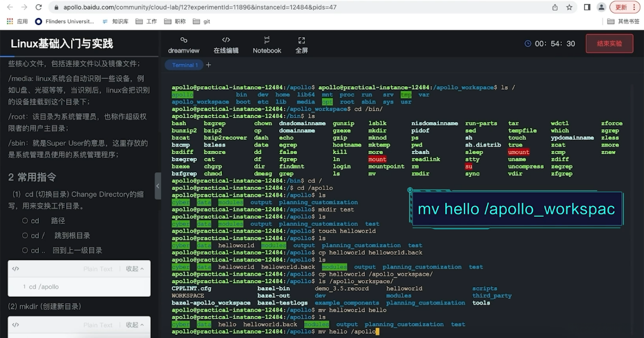Open the dreamview tool
The width and height of the screenshot is (644, 338).
coord(184,45)
